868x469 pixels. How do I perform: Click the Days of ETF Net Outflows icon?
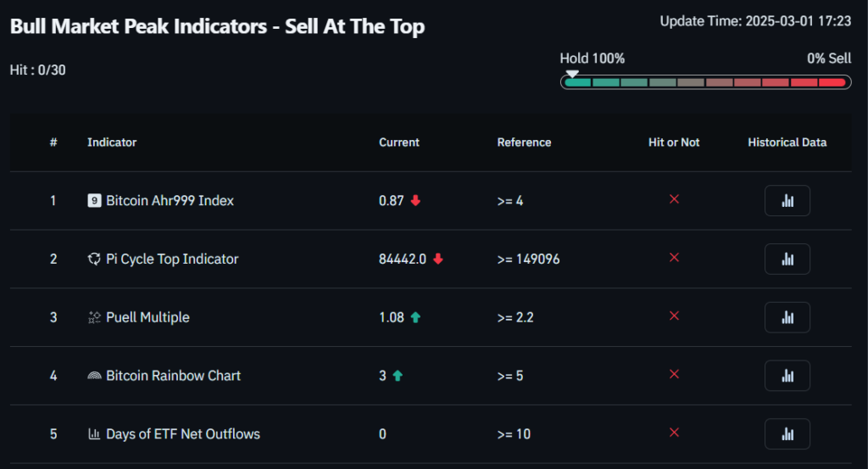pos(94,434)
